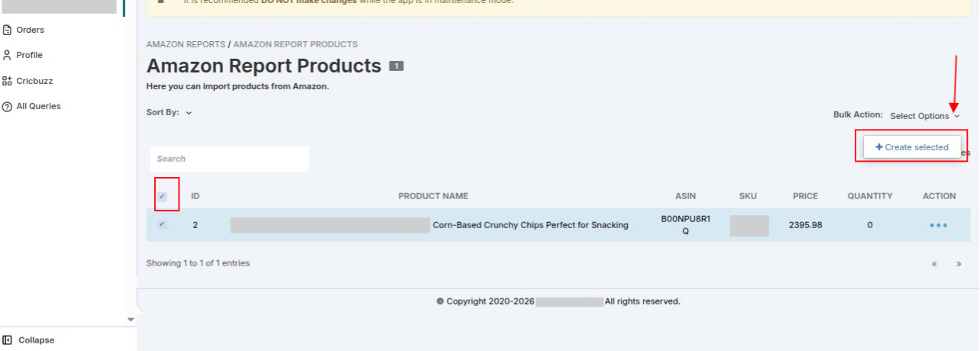Go to the previous page arrow
Viewport: 980px width, 351px height.
pos(934,264)
